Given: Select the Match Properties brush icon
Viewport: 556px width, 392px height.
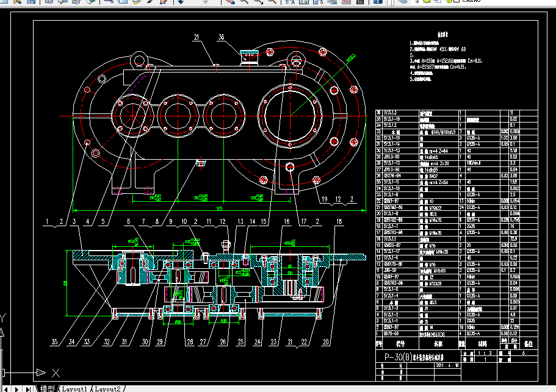Looking at the screenshot, I should (x=150, y=1).
